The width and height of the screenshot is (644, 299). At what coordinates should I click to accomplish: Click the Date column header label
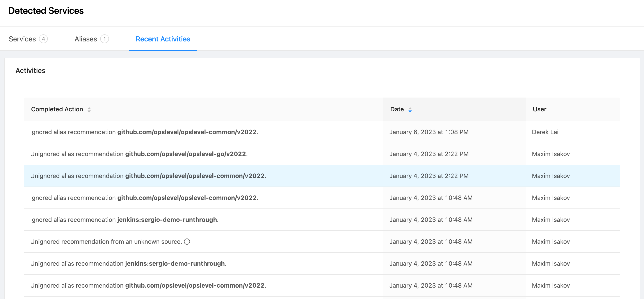point(397,109)
